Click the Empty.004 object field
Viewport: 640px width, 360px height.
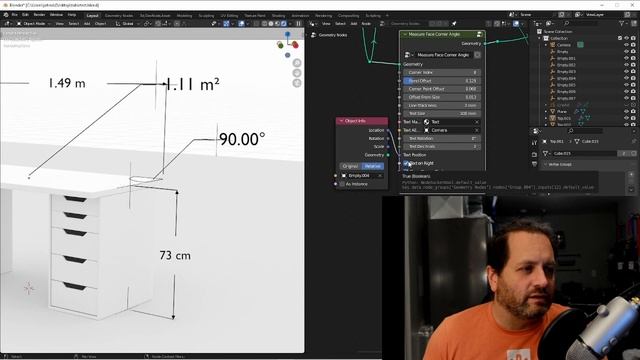(x=361, y=176)
